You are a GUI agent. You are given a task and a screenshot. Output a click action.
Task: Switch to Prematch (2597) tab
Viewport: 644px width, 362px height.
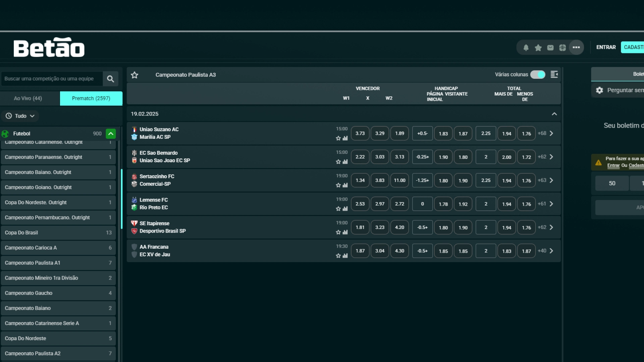click(91, 98)
